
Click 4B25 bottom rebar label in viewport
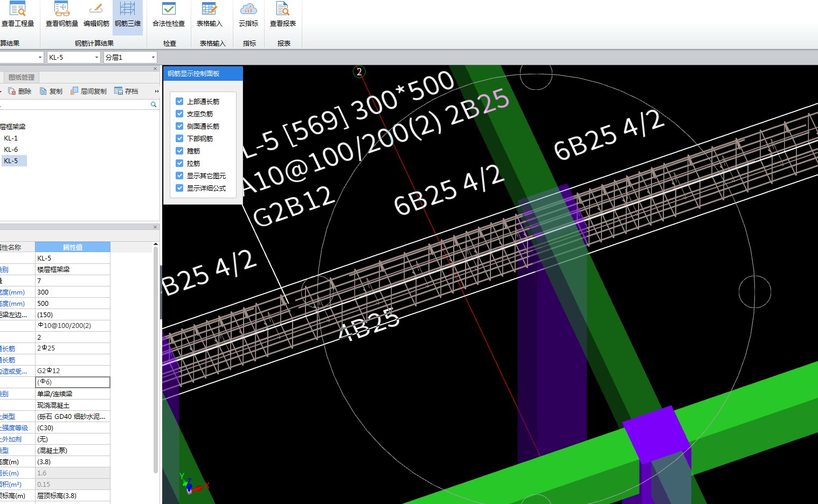pyautogui.click(x=369, y=324)
